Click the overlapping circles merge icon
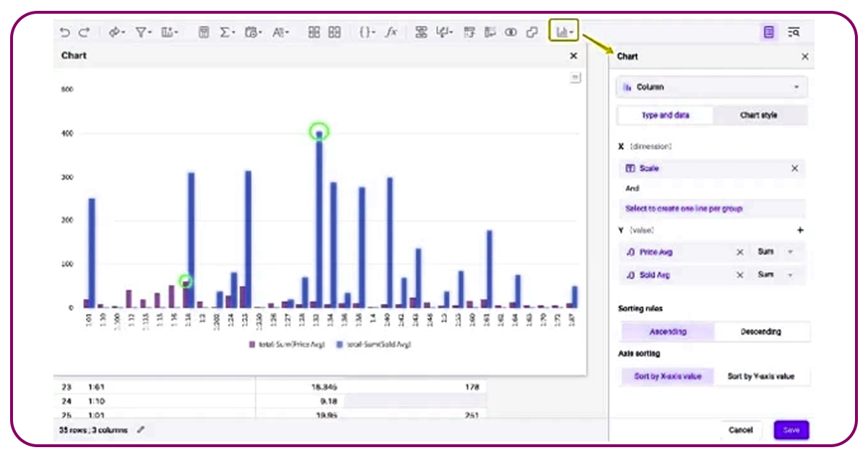The image size is (868, 458). pyautogui.click(x=511, y=32)
